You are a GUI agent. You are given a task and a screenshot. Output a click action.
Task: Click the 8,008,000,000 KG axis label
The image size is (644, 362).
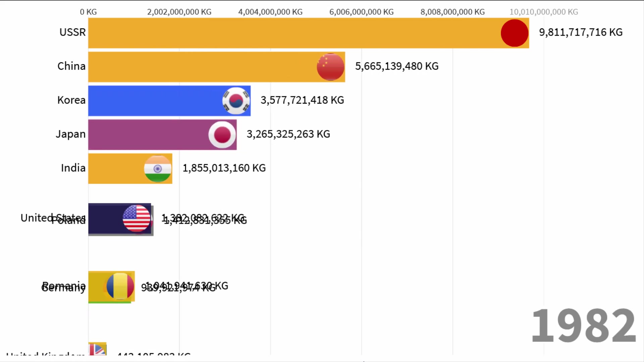pos(452,12)
